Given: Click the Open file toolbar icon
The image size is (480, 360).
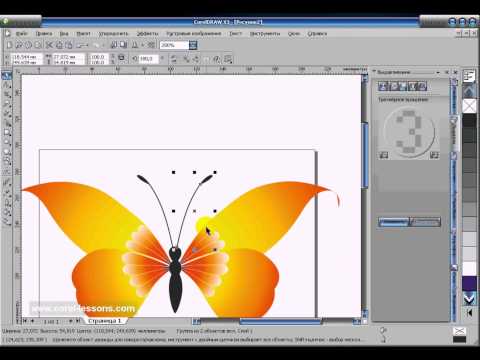Looking at the screenshot, I should (x=19, y=45).
